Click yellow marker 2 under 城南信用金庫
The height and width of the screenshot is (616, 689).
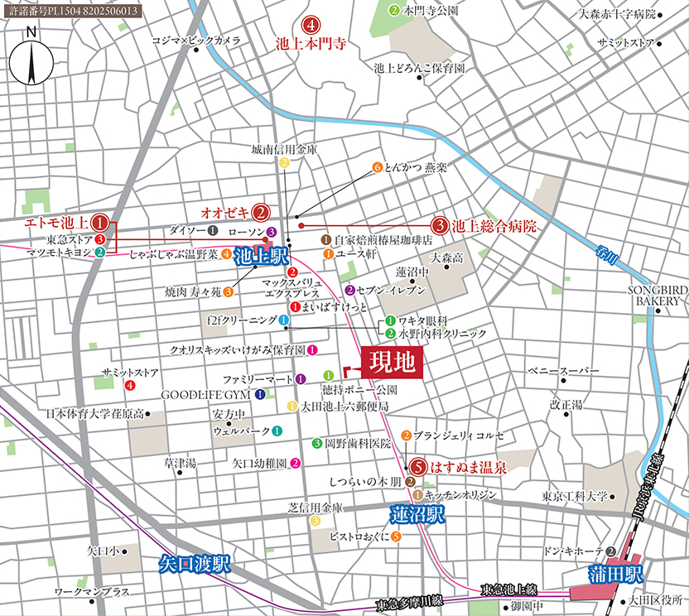point(284,163)
